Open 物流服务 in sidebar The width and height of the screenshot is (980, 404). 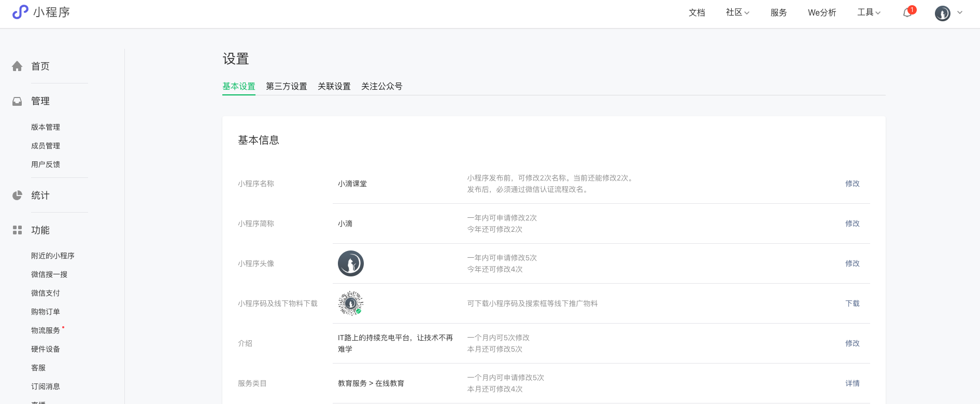coord(46,330)
